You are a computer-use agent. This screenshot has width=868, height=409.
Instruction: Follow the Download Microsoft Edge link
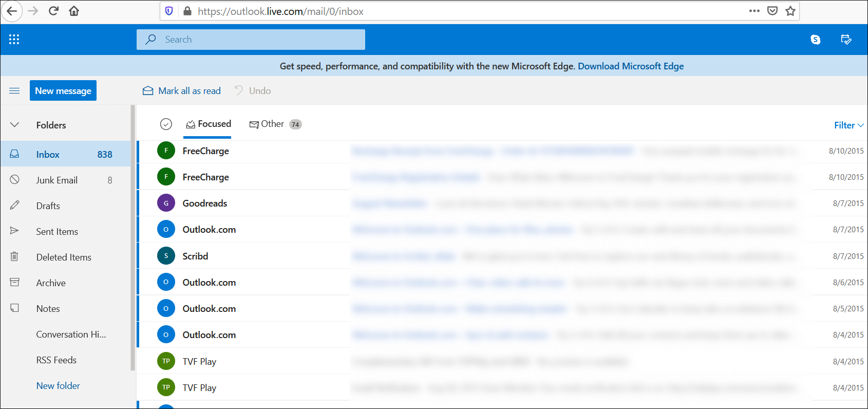point(631,66)
